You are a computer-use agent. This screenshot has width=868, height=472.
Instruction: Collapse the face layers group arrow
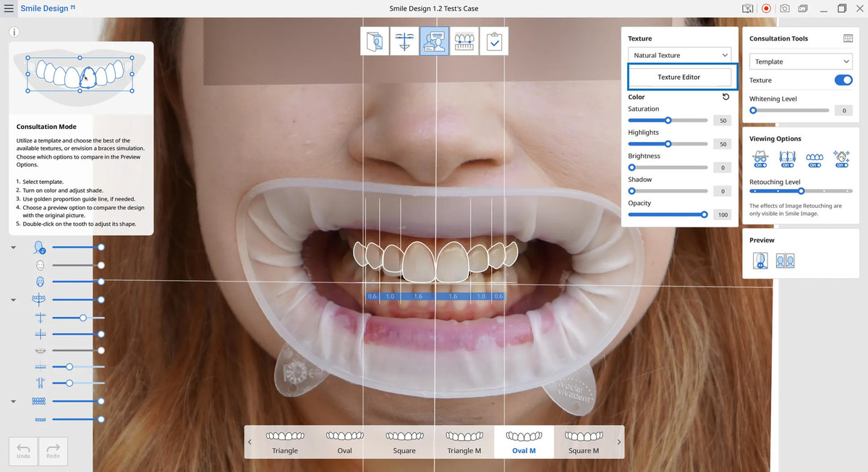pyautogui.click(x=14, y=248)
